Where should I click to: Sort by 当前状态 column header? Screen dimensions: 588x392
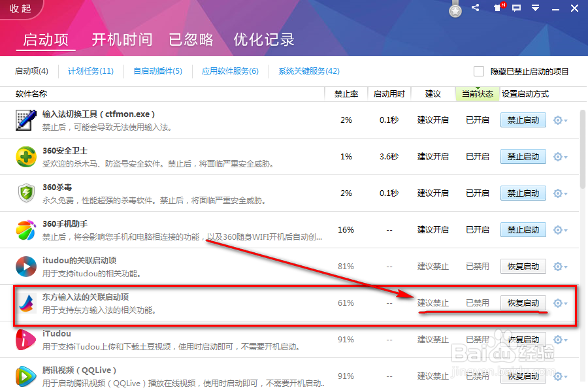point(478,94)
